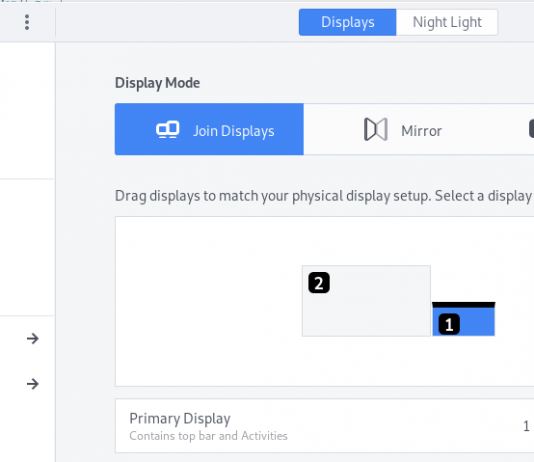Click the Display Mode heading
Viewport: 534px width, 462px height.
point(157,83)
